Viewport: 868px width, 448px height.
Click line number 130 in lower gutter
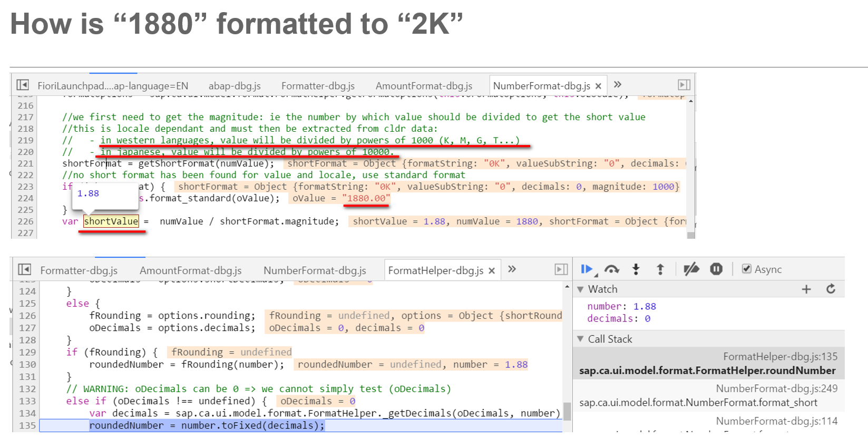[27, 364]
